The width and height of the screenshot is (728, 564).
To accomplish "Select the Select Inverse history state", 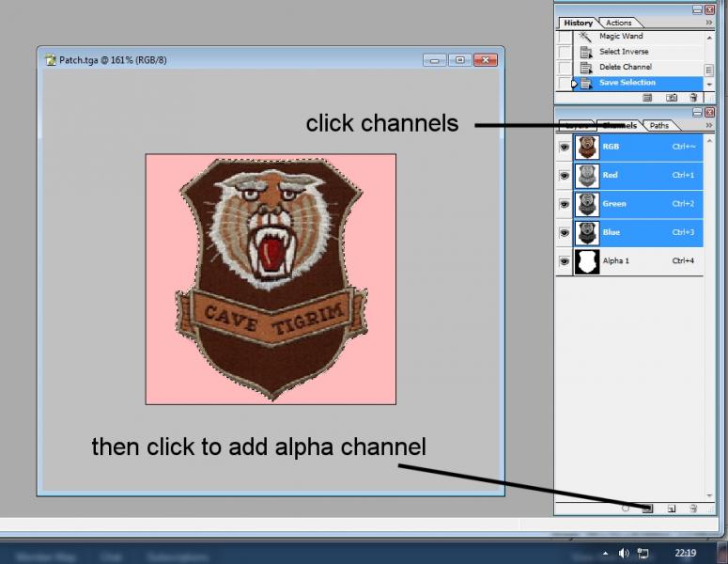I will pos(638,52).
